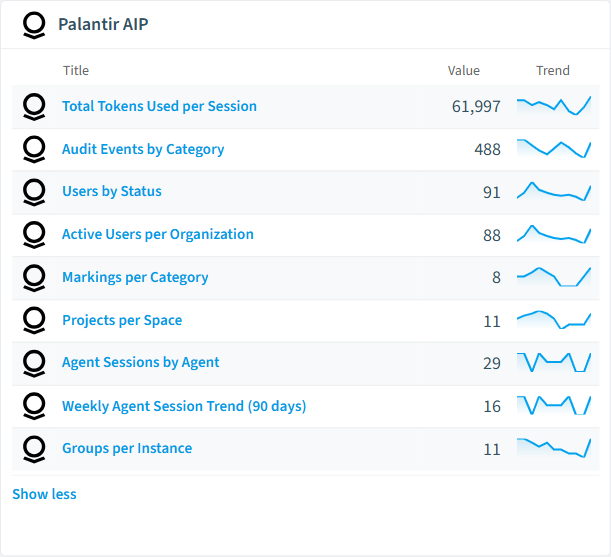Select the value 91

pyautogui.click(x=492, y=192)
